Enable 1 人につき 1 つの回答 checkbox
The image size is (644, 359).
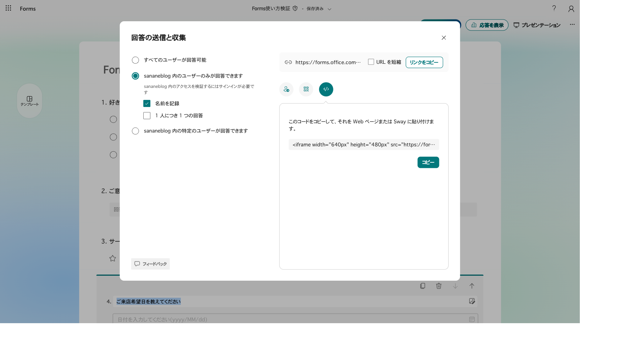[147, 116]
